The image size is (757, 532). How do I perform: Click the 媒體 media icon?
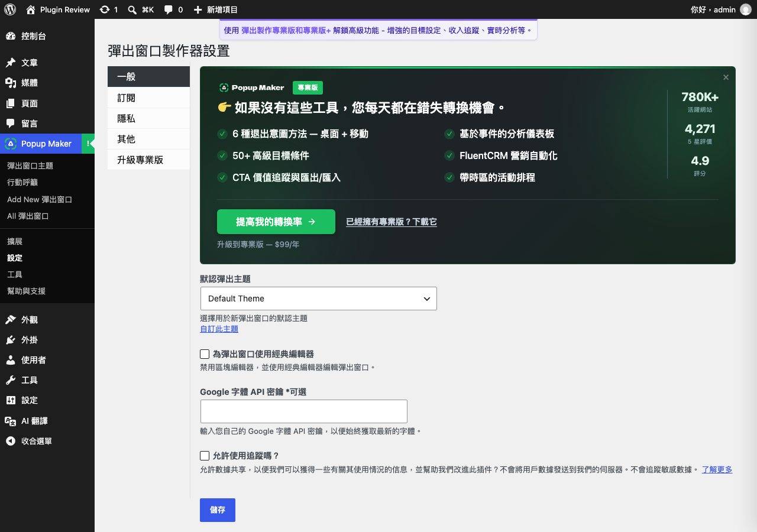click(11, 83)
